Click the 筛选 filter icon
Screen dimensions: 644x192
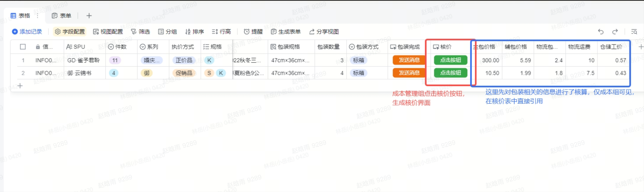click(x=134, y=32)
